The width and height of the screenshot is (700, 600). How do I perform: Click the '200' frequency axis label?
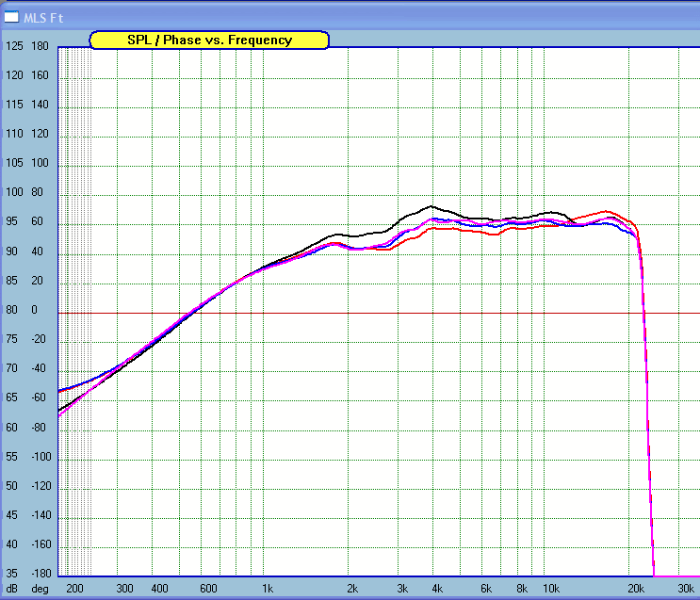point(75,589)
